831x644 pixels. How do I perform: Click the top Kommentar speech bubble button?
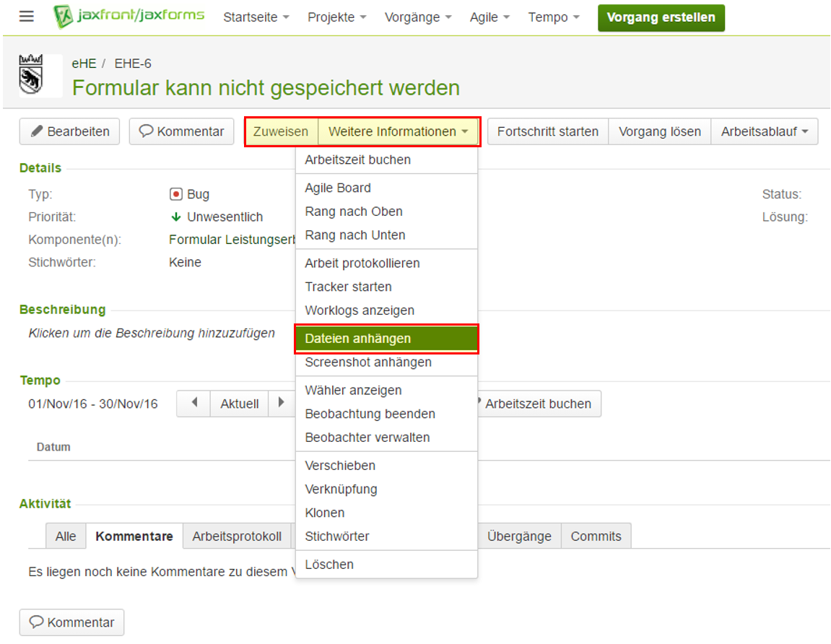(181, 131)
